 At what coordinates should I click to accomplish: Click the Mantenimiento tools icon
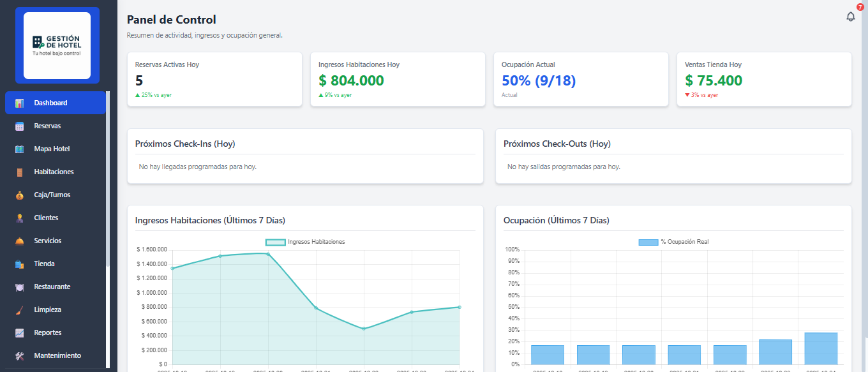[x=20, y=356]
